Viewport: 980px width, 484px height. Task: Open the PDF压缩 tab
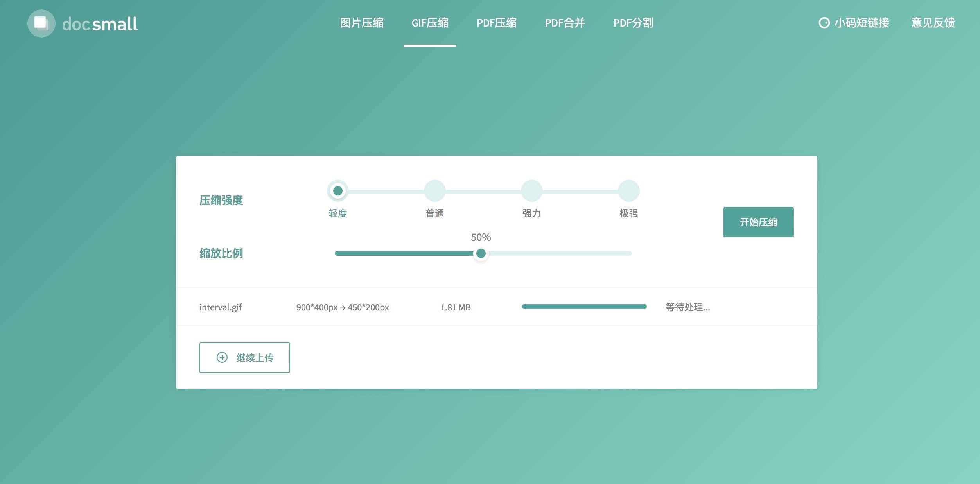pyautogui.click(x=497, y=23)
